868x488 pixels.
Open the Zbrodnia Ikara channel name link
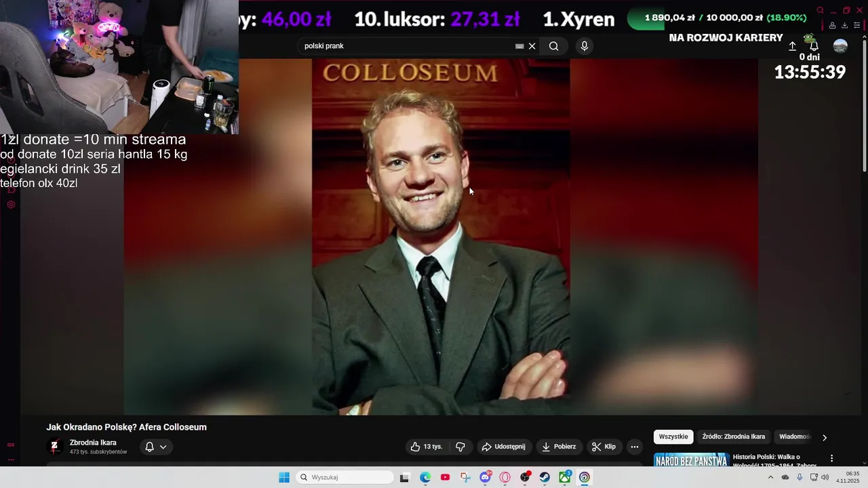93,443
